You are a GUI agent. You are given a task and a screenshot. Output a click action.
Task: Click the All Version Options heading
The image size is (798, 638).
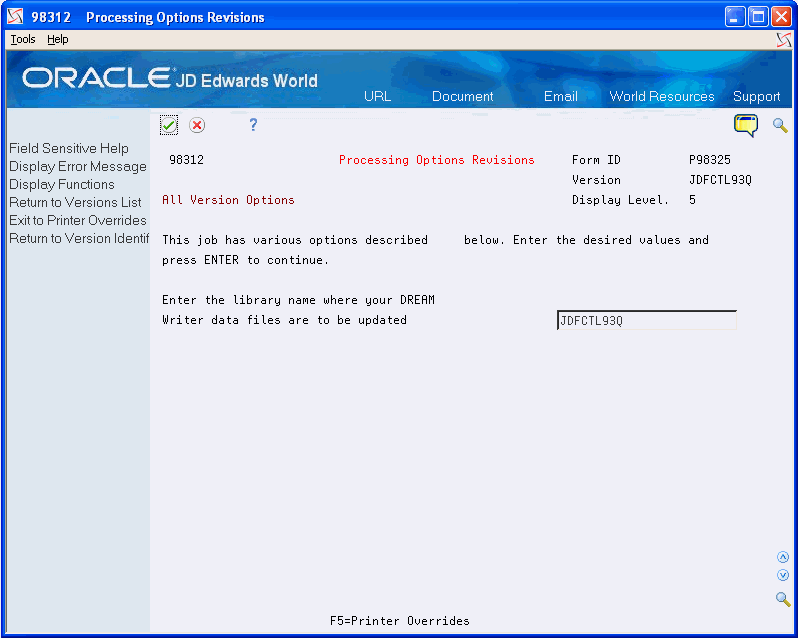[x=228, y=199]
